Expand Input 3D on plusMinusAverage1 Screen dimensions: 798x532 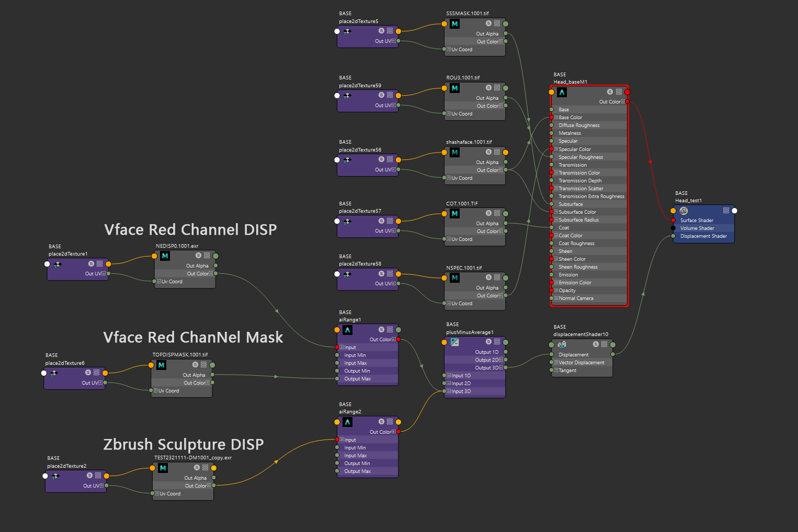tap(449, 391)
